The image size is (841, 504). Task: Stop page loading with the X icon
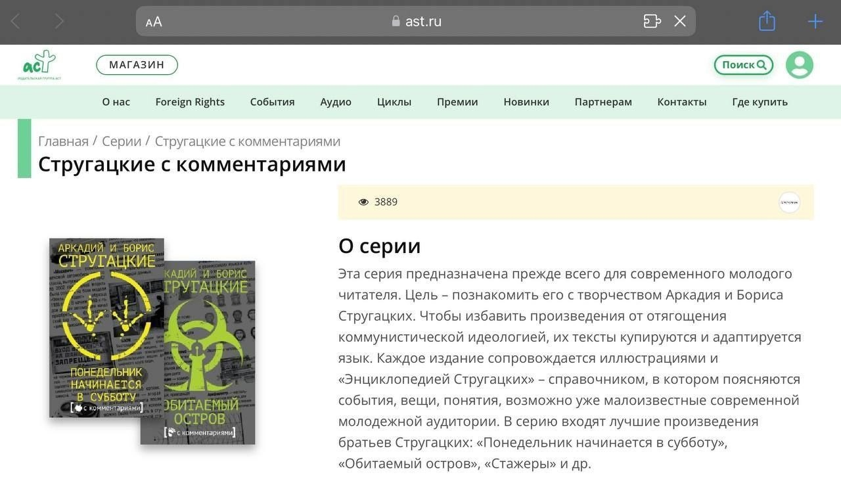(x=680, y=21)
